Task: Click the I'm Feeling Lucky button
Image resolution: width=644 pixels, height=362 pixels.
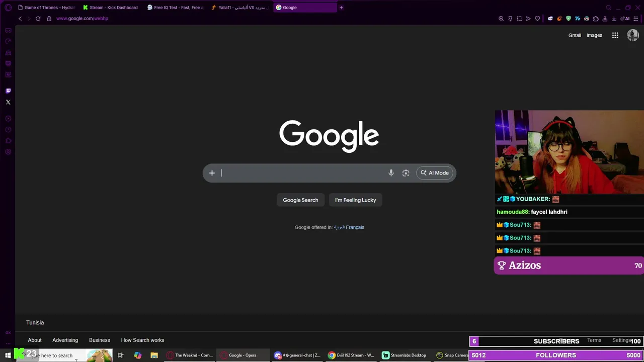Action: 356,200
